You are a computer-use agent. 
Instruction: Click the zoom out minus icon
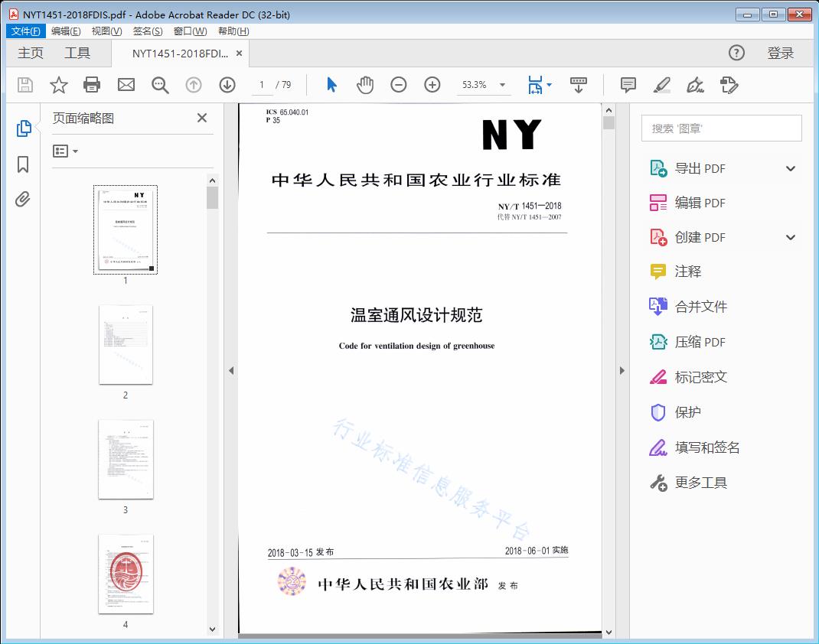(x=399, y=85)
